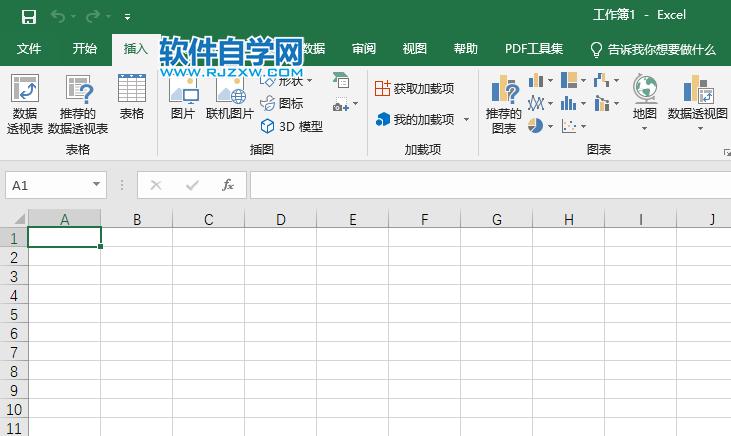Screen dimensions: 731x436
Task: Open the PDF工具集 tab
Action: (x=534, y=49)
